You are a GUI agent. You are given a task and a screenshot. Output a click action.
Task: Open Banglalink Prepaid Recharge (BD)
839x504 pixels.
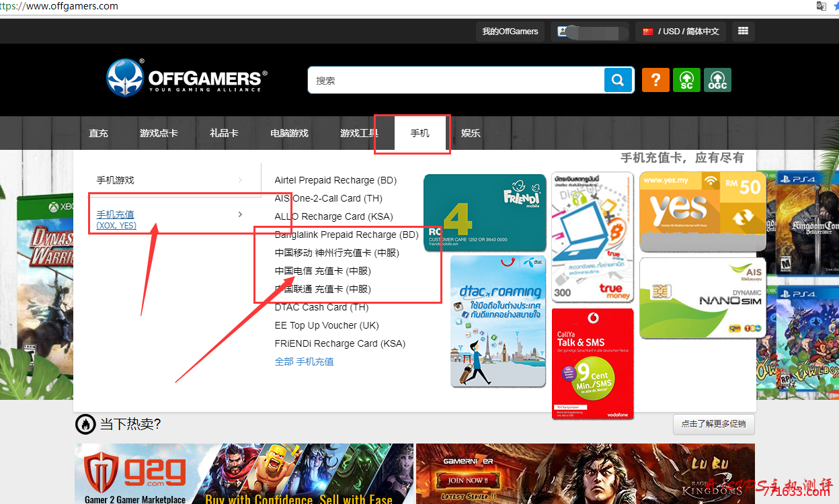(346, 235)
